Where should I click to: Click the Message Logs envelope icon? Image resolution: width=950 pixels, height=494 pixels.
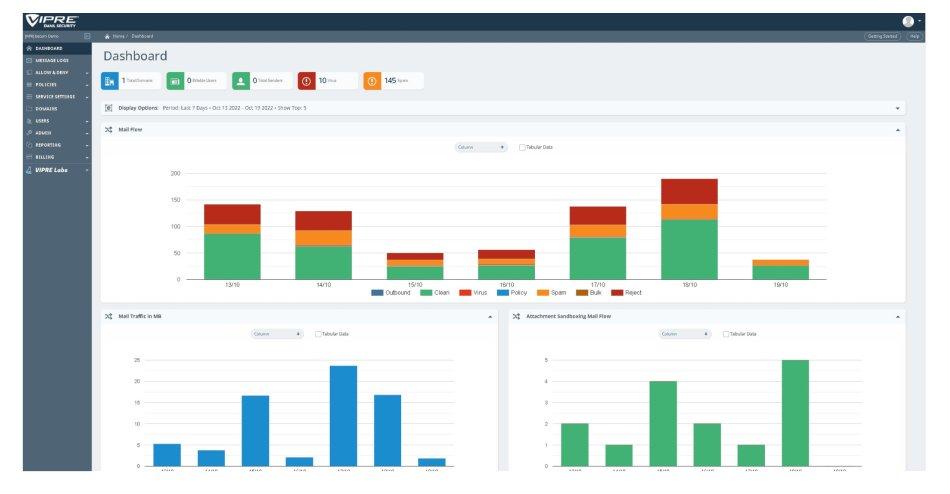(28, 60)
